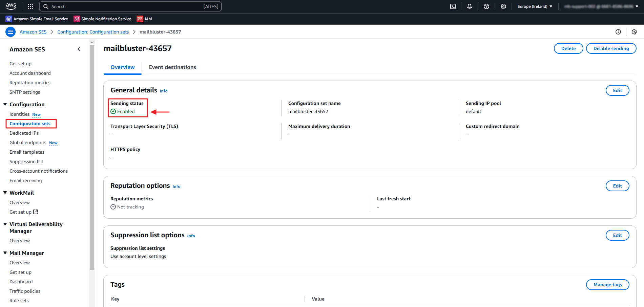This screenshot has height=307, width=644.
Task: Launch CloudShell from the top bar
Action: click(453, 6)
